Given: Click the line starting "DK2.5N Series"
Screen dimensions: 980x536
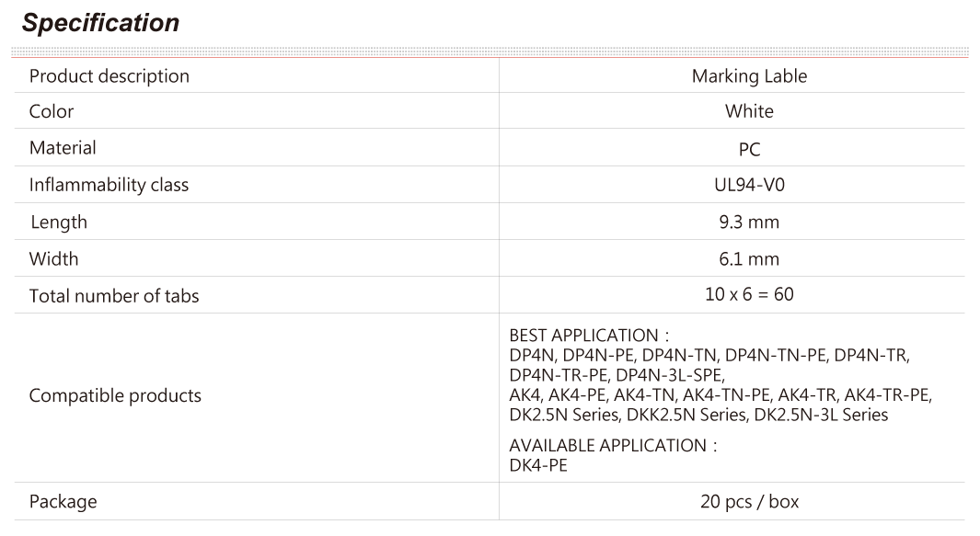Looking at the screenshot, I should [698, 416].
